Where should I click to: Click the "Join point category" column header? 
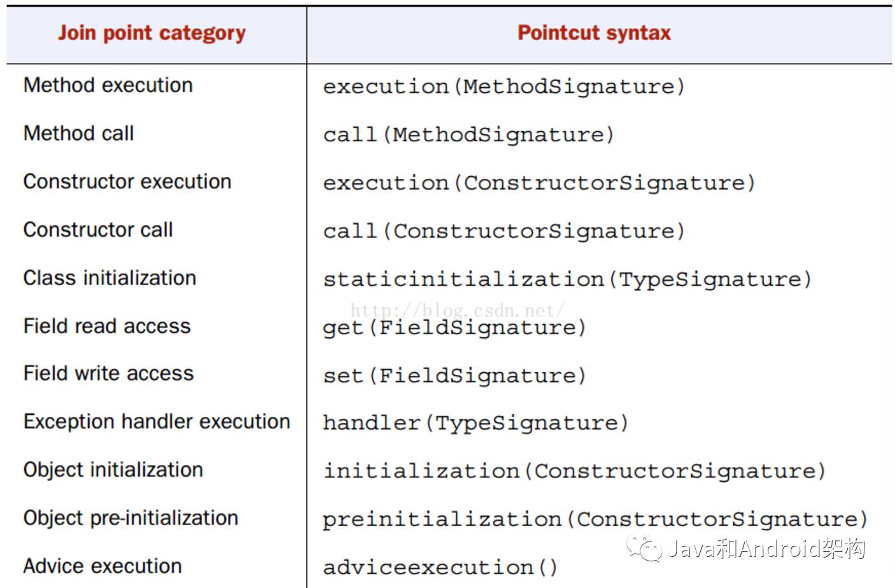point(152,33)
